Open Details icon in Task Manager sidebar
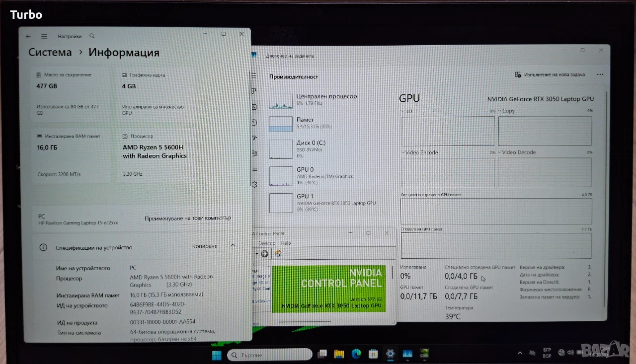The width and height of the screenshot is (636, 364). pyautogui.click(x=254, y=169)
